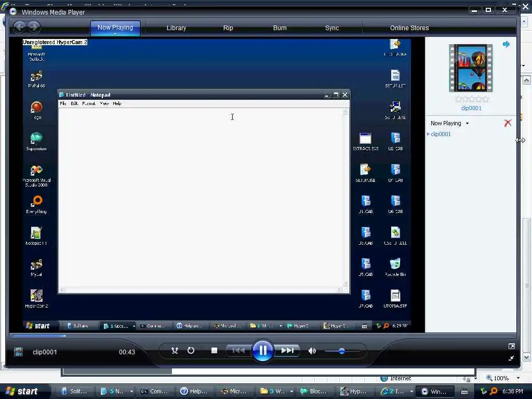
Task: Click the hot air balloon clip thumbnail
Action: [471, 68]
